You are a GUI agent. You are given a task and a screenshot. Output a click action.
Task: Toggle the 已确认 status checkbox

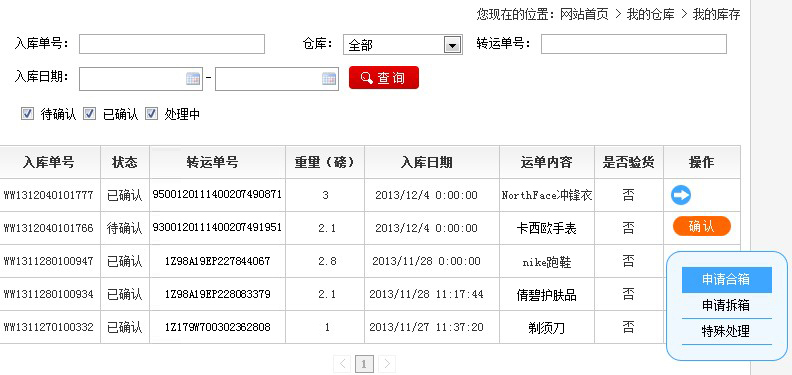[89, 114]
